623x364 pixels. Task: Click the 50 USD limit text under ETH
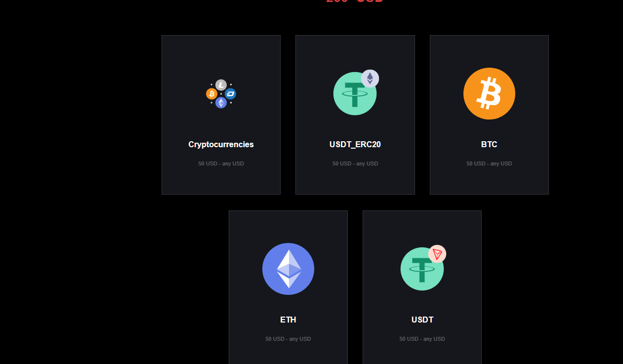point(288,339)
